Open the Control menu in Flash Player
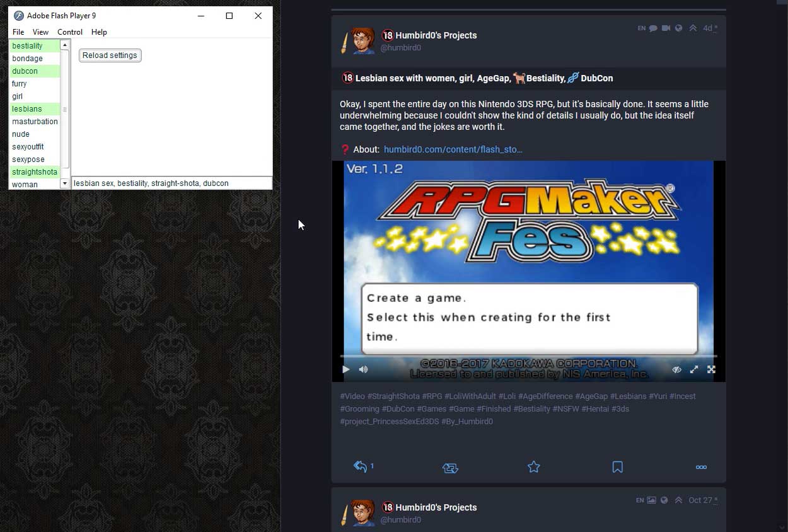 point(70,32)
